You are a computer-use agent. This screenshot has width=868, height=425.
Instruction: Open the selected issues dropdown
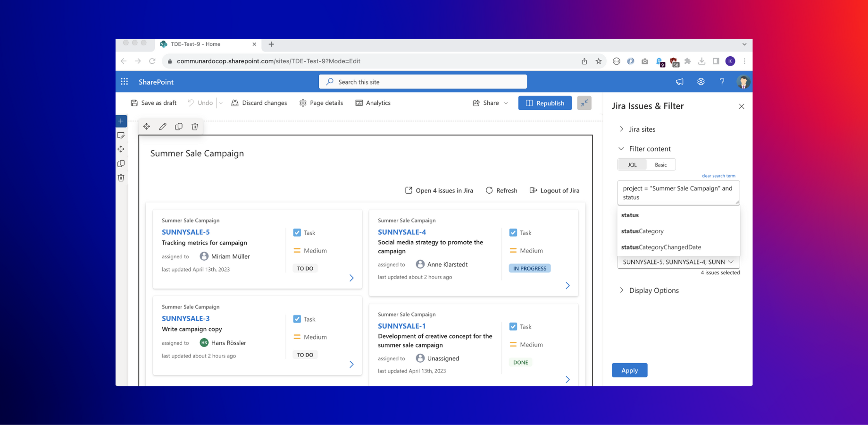tap(678, 262)
